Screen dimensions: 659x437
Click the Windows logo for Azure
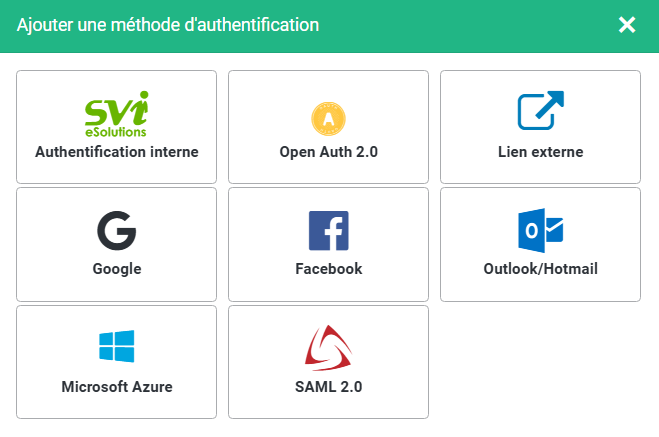click(x=116, y=346)
